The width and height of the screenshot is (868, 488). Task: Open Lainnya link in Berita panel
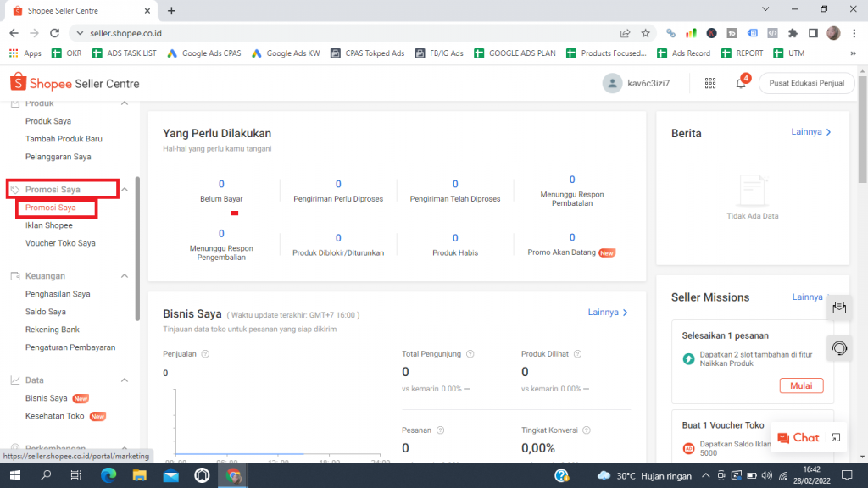[x=811, y=133]
